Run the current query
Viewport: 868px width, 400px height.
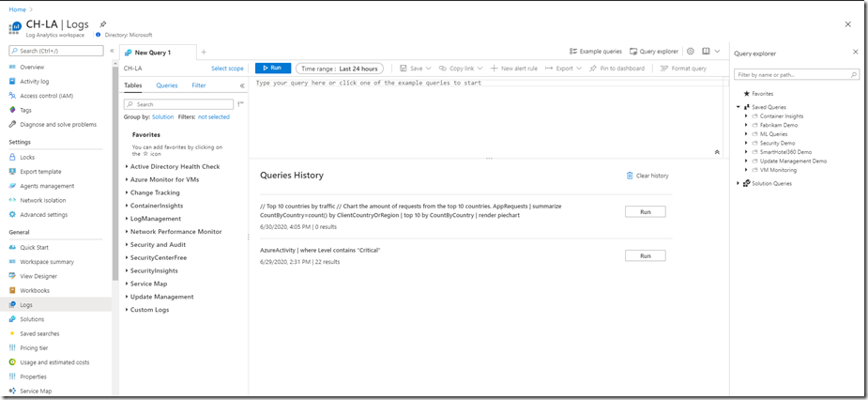tap(273, 69)
